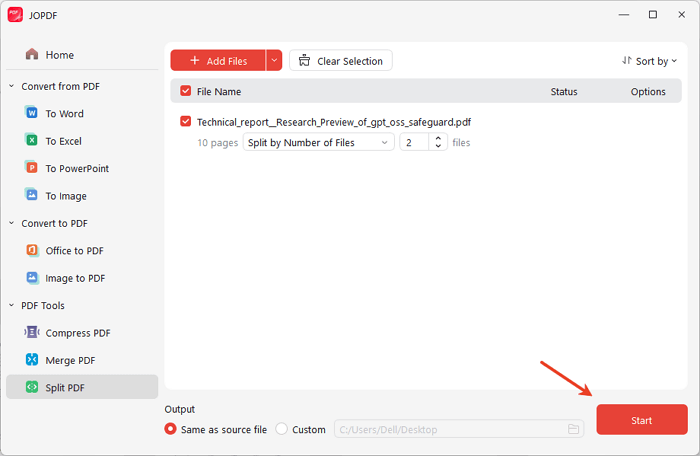Click the output folder browse icon
Screen dimensions: 700x456
pos(573,429)
